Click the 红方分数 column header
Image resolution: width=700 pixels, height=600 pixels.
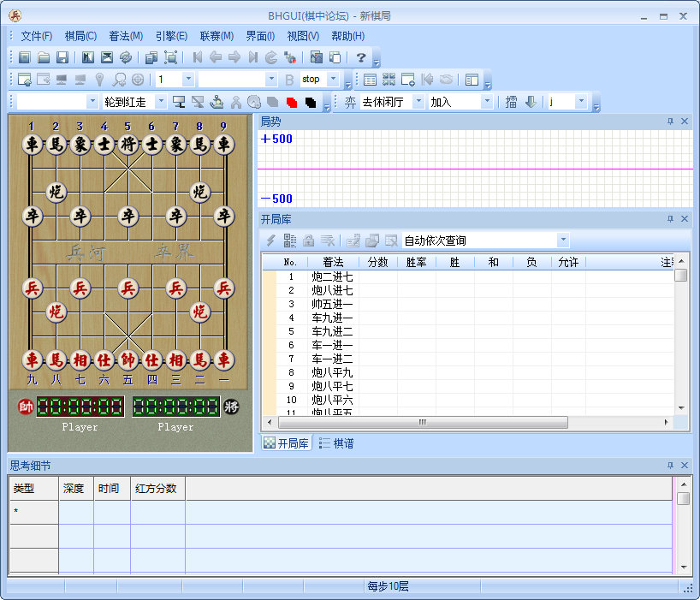(157, 489)
